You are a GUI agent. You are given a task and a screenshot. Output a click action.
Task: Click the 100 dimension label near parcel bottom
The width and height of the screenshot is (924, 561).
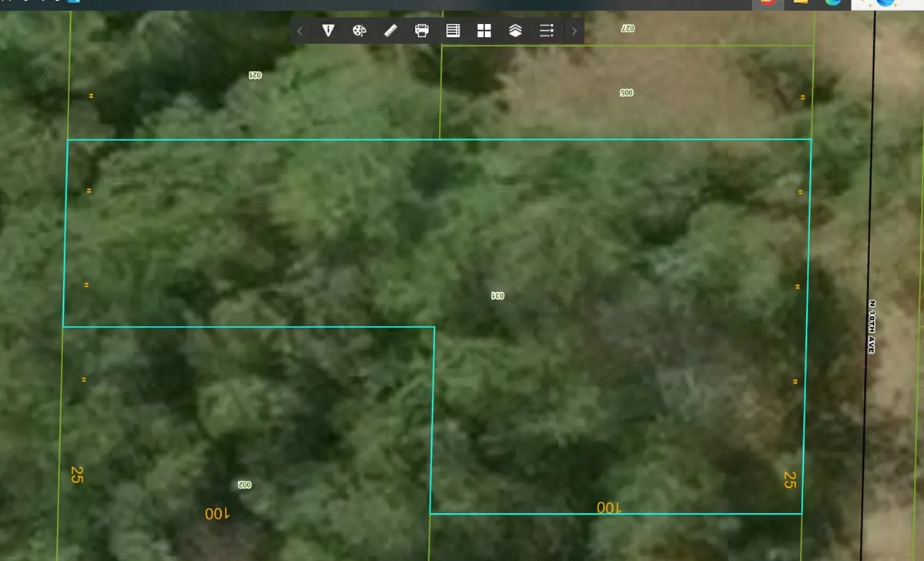(x=608, y=507)
